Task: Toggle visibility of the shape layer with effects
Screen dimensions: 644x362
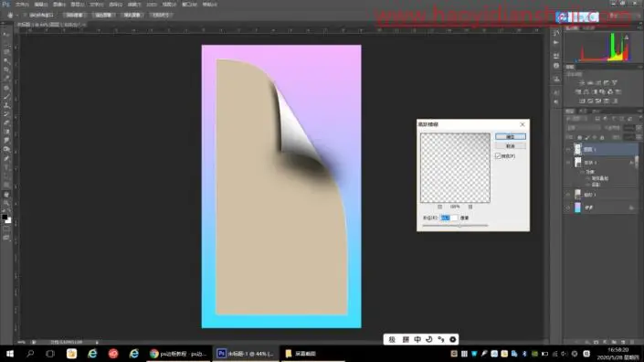Action: click(568, 163)
